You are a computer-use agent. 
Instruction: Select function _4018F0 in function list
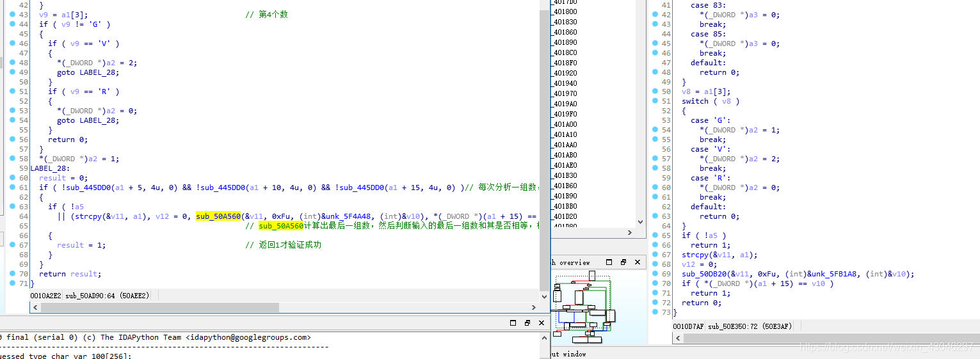click(565, 62)
